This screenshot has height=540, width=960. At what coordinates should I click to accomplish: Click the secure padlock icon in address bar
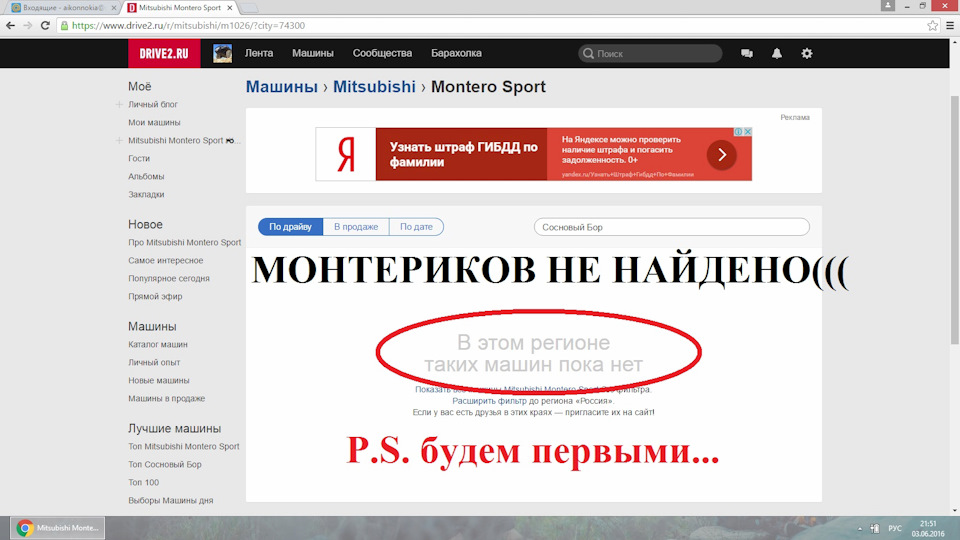click(x=64, y=26)
